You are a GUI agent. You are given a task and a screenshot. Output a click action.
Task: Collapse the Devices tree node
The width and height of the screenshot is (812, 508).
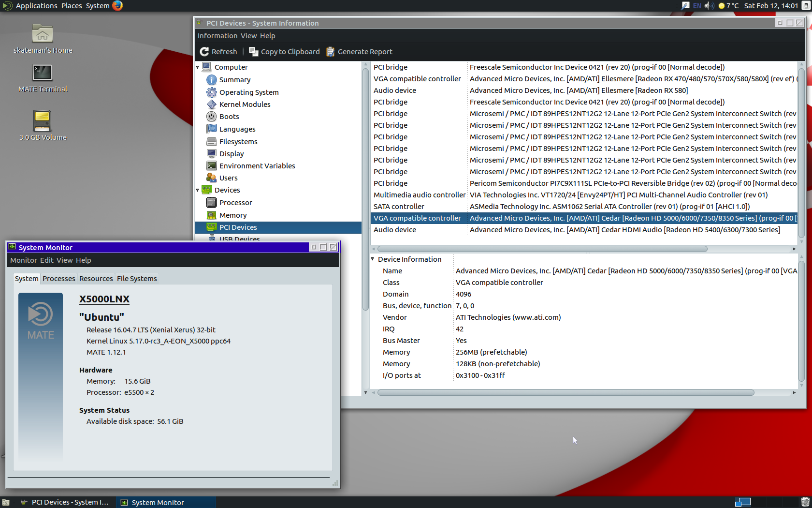click(197, 190)
